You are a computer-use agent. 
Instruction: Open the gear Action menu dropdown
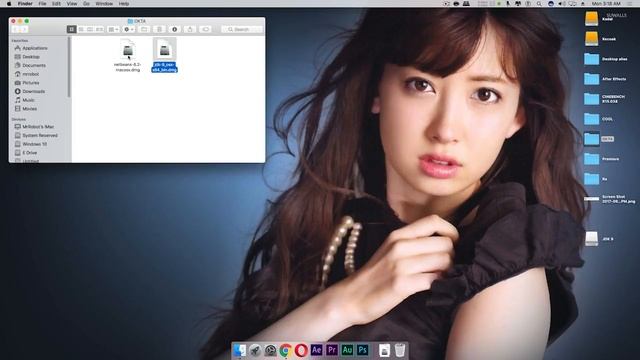pyautogui.click(x=129, y=29)
